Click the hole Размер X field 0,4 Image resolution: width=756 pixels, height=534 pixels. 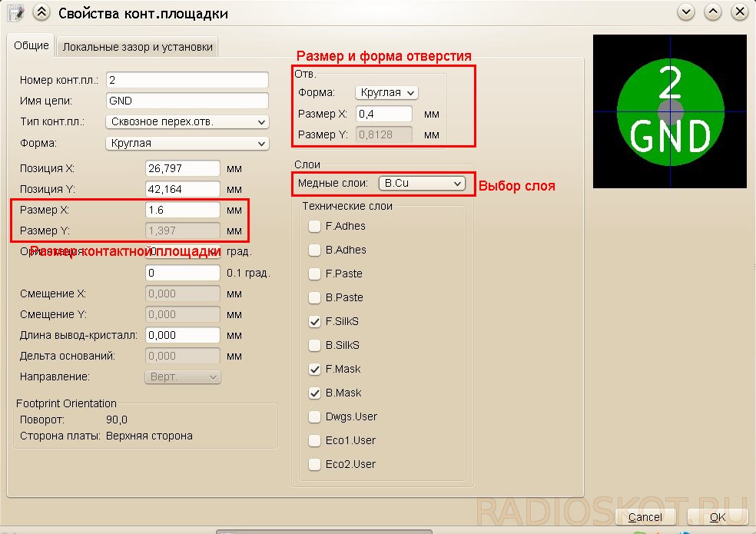(x=384, y=114)
